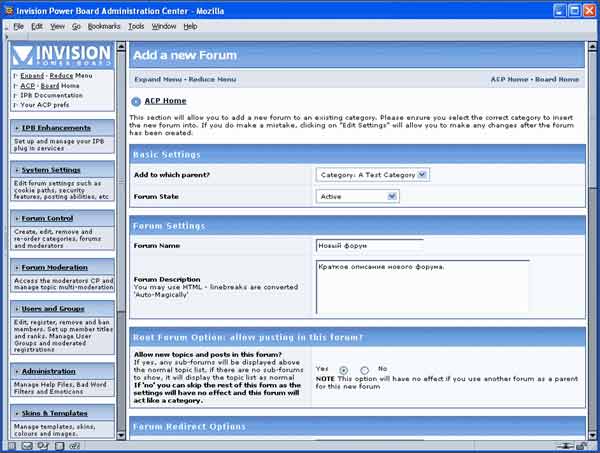Image resolution: width=600 pixels, height=453 pixels.
Task: Expand the arrow beside Forum Moderation
Action: coord(17,267)
